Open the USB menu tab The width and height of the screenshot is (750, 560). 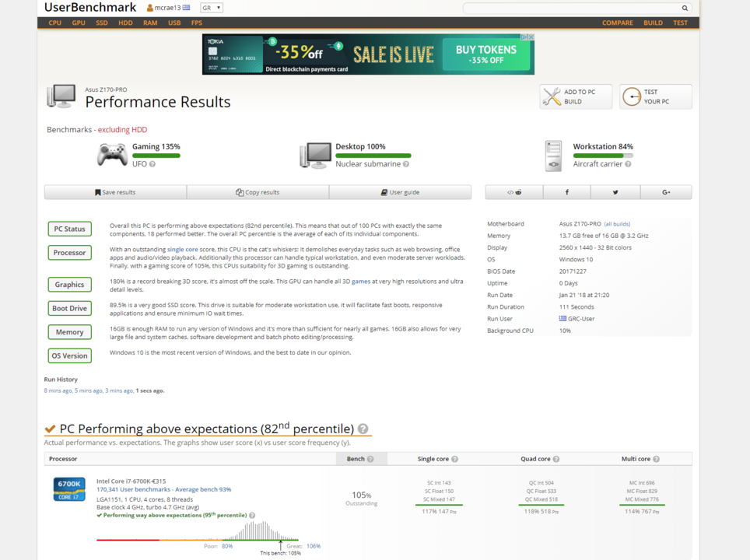pyautogui.click(x=174, y=23)
